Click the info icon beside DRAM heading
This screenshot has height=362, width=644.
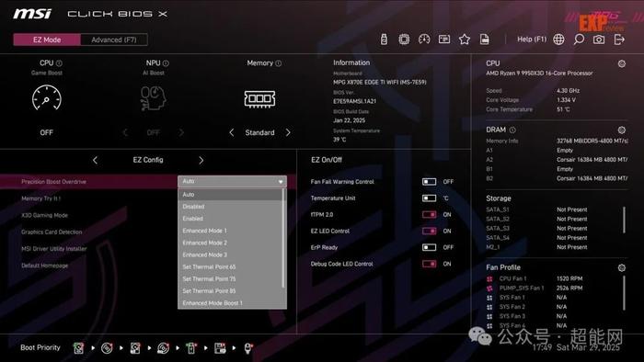512,130
